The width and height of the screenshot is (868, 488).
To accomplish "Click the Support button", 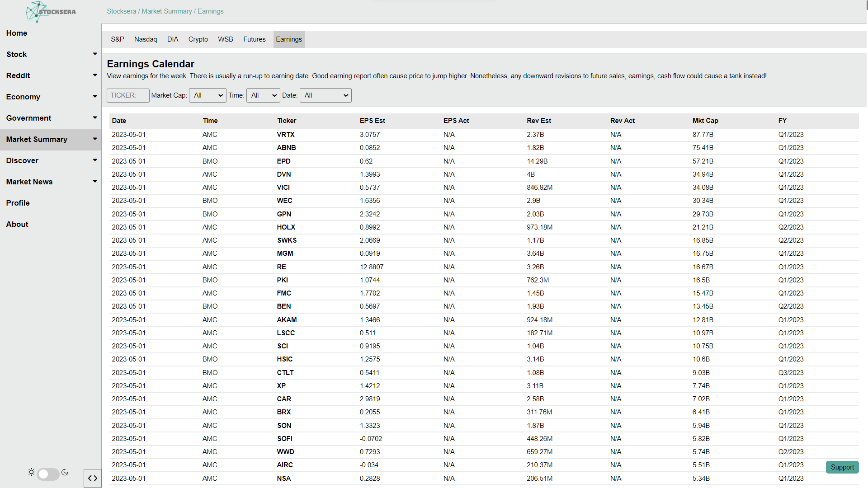I will [x=842, y=467].
